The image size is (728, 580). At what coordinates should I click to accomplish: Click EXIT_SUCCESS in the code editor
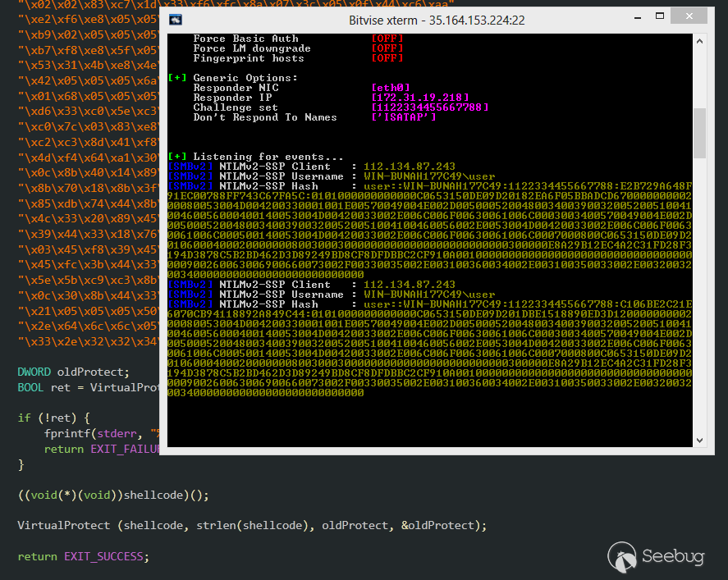(106, 556)
